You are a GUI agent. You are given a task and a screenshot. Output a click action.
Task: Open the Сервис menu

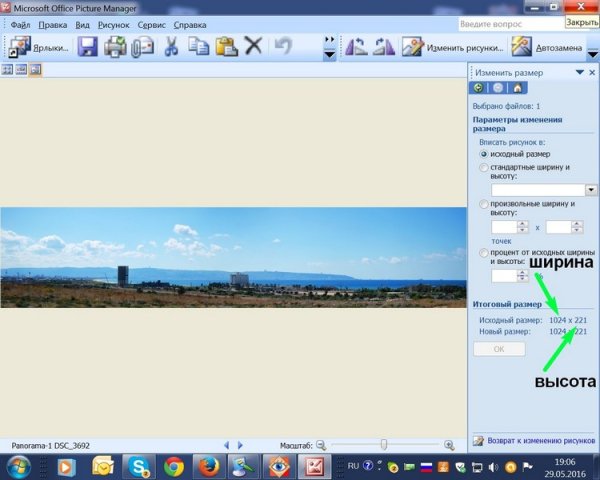[x=152, y=25]
